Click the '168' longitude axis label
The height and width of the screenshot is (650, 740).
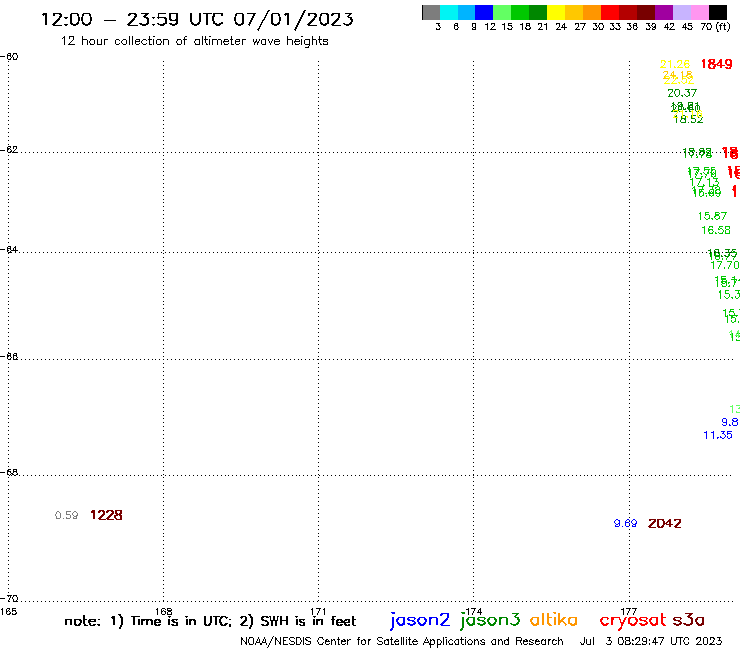click(x=164, y=612)
